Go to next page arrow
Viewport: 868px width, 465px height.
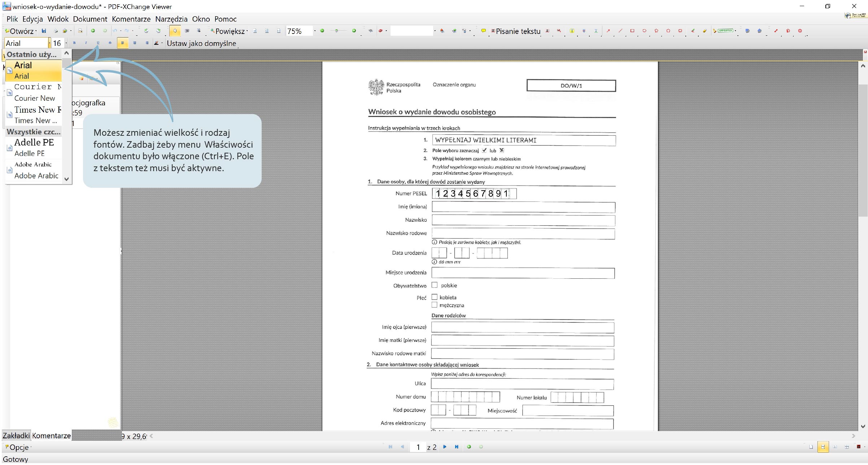point(445,447)
